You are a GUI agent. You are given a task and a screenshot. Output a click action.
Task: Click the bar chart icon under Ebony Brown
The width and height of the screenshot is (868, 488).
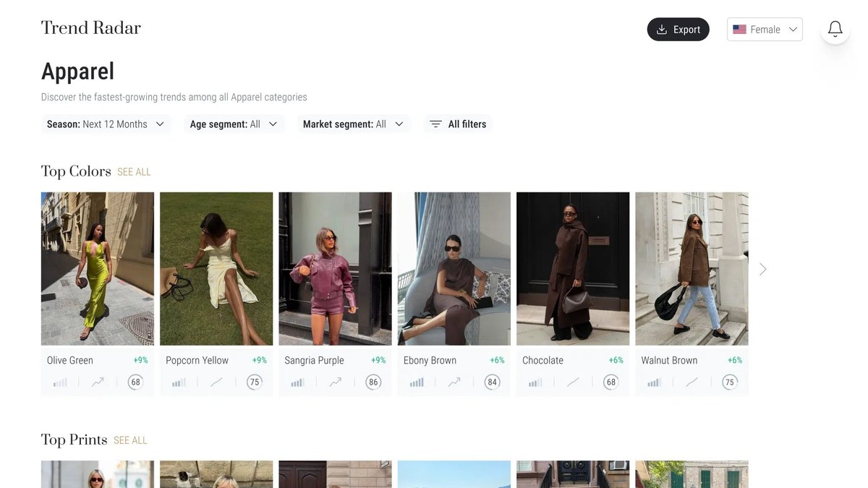(x=417, y=382)
